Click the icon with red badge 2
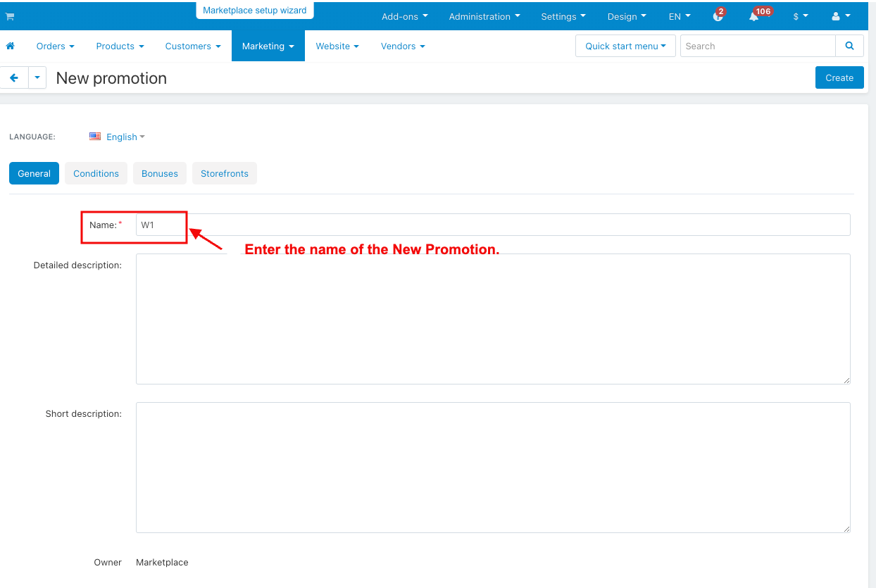 tap(717, 16)
